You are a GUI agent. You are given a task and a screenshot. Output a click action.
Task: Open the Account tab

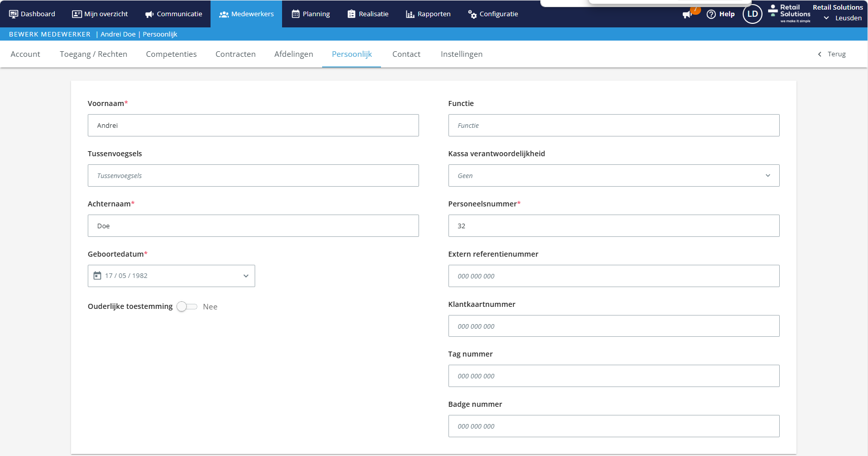[x=25, y=54]
